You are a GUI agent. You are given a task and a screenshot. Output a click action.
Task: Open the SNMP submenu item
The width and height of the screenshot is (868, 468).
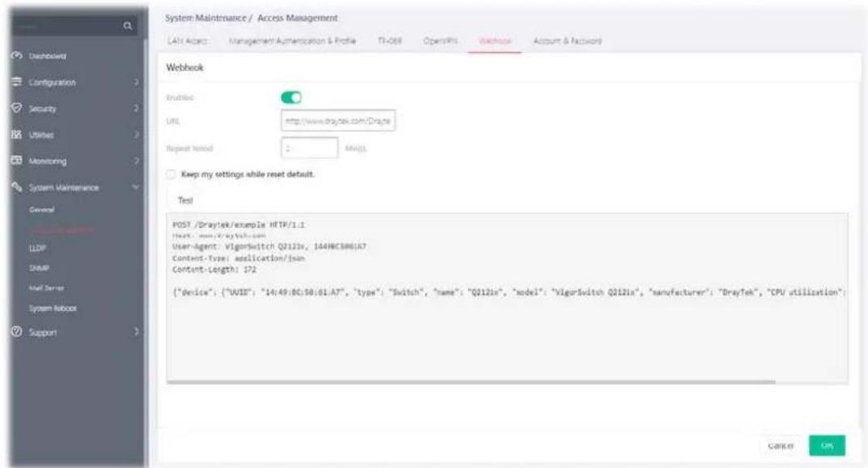pos(40,268)
